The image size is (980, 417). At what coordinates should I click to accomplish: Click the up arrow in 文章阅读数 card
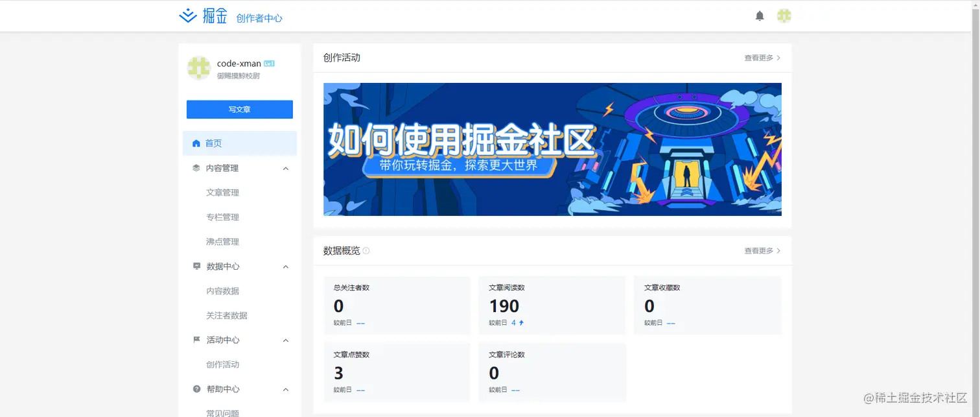point(521,322)
